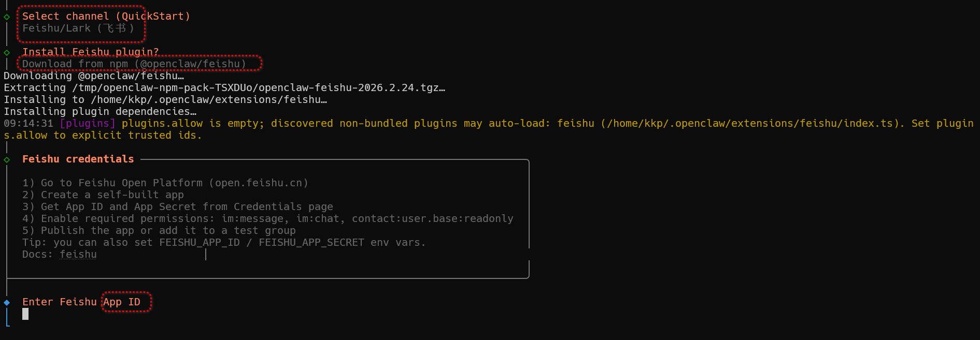This screenshot has width=980, height=340.
Task: Select the Feishu/Lark (飞书) channel answer
Action: pos(78,28)
